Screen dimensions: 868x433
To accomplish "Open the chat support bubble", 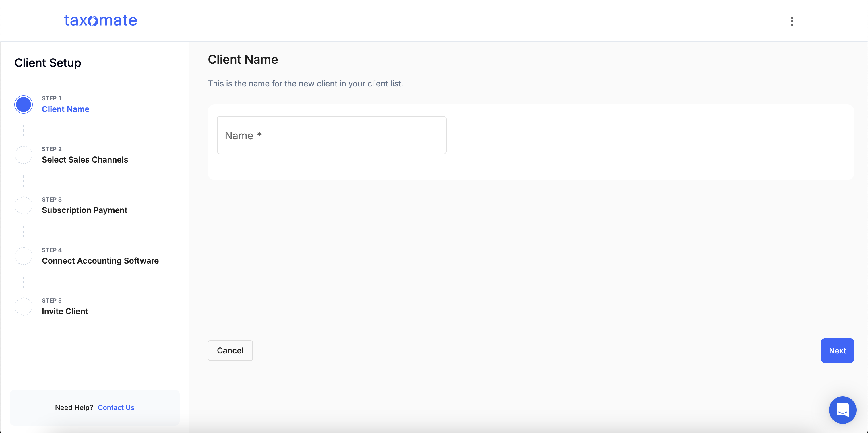I will [842, 410].
